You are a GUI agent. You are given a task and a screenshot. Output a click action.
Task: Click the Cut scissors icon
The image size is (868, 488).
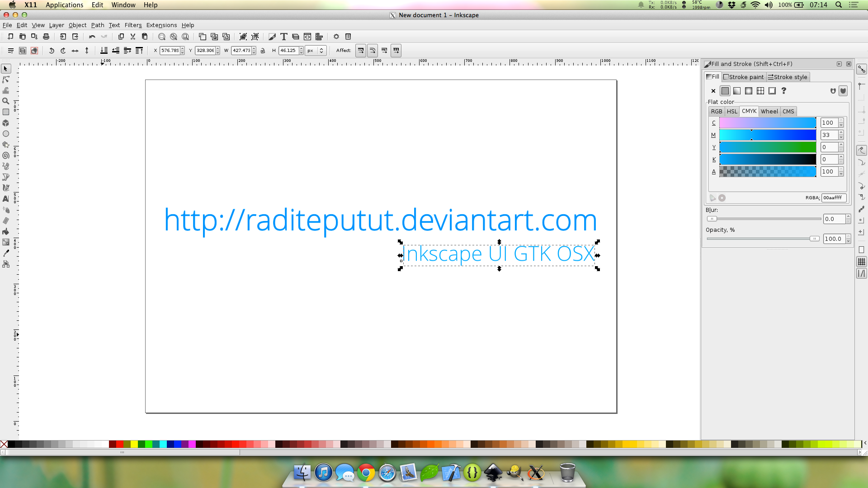coord(133,37)
